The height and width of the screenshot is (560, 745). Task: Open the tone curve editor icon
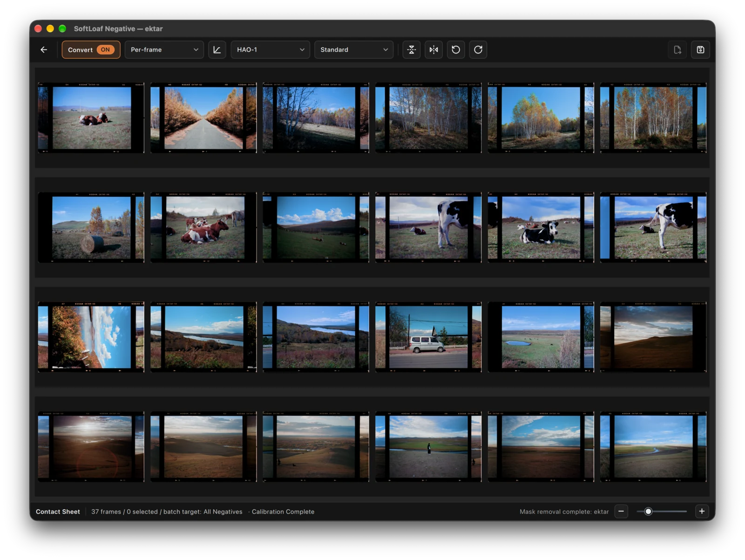[x=217, y=50]
